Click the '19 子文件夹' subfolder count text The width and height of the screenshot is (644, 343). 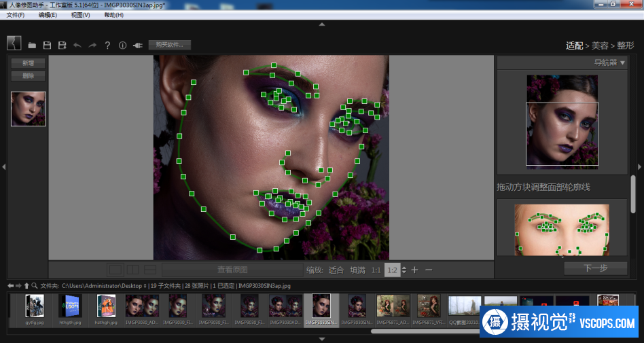pos(166,286)
